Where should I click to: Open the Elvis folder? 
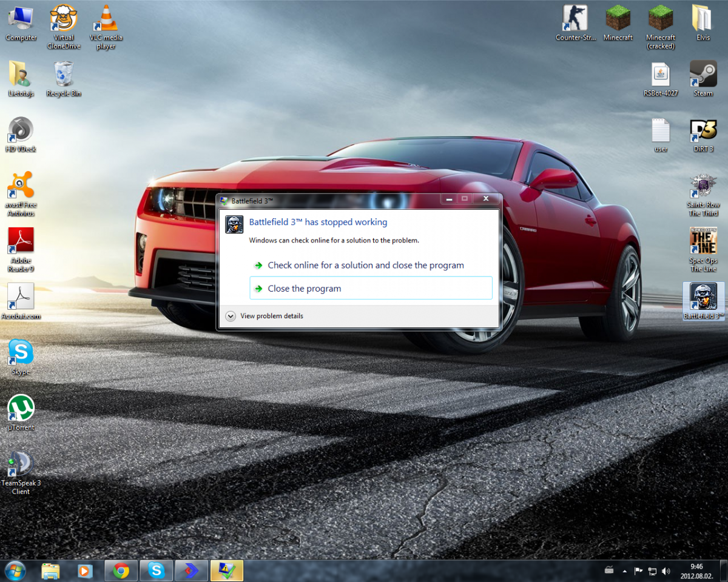click(703, 23)
